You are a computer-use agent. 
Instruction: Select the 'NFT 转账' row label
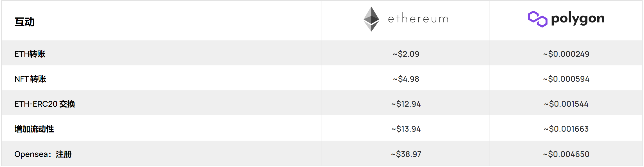pyautogui.click(x=30, y=79)
